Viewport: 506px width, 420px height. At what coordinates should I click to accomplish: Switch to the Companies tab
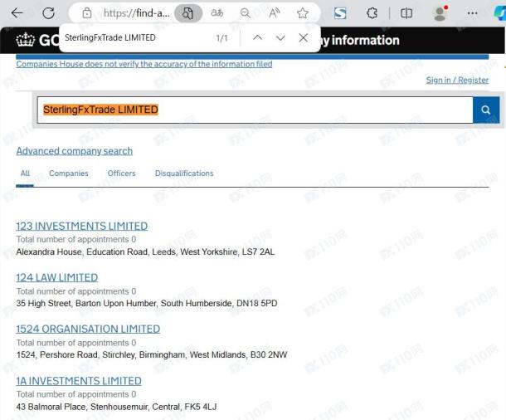pyautogui.click(x=69, y=173)
